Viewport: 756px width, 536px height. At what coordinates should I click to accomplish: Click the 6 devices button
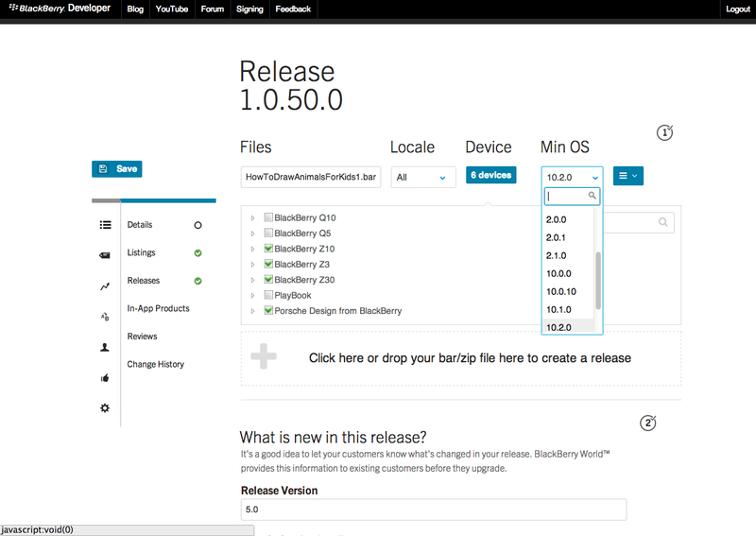tap(490, 175)
